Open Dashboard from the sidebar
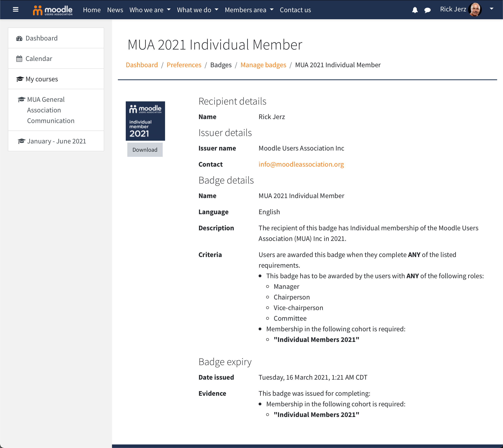 56,38
